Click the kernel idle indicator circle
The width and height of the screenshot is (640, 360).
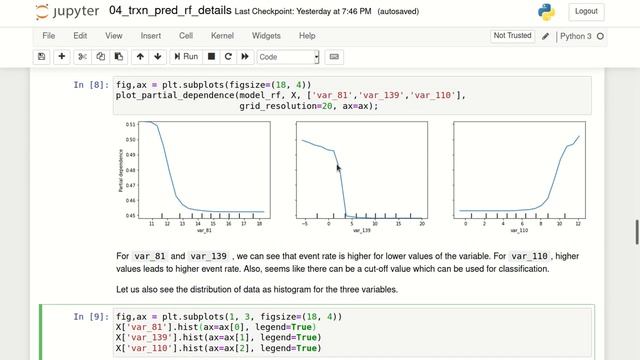coord(600,36)
